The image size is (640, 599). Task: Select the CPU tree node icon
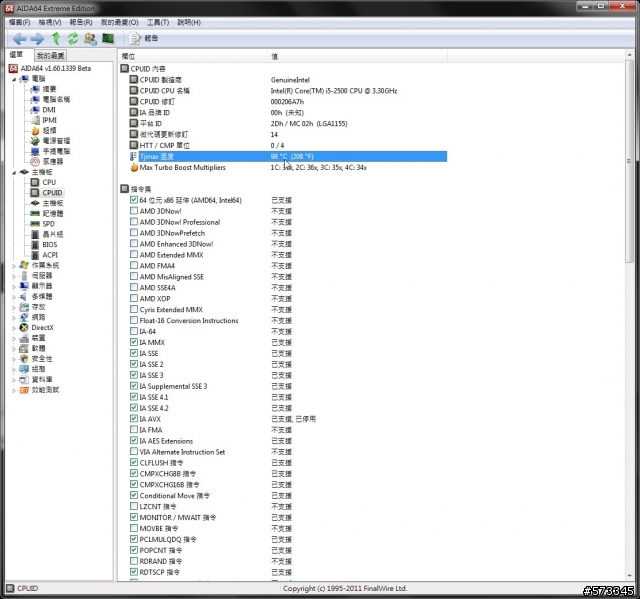(35, 182)
